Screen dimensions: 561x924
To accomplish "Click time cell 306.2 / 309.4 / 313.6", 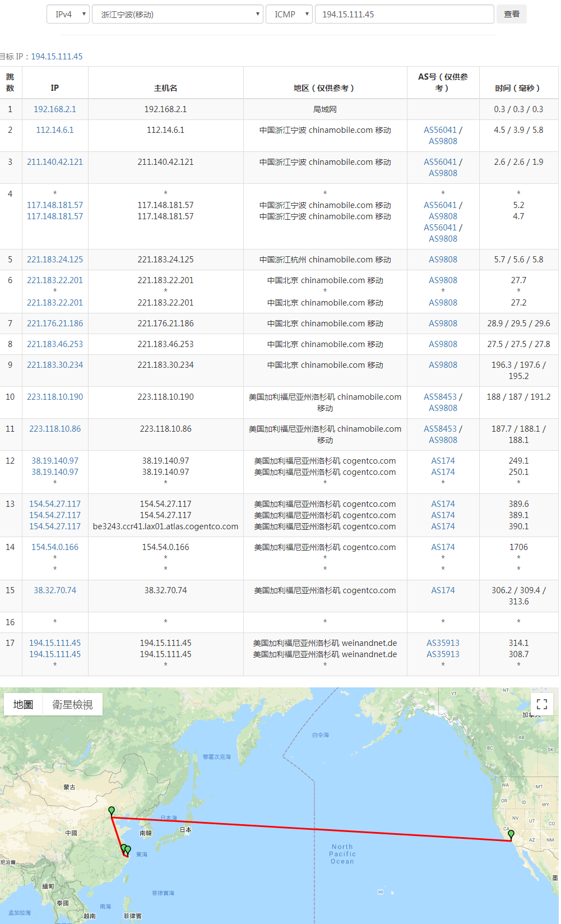I will point(518,596).
